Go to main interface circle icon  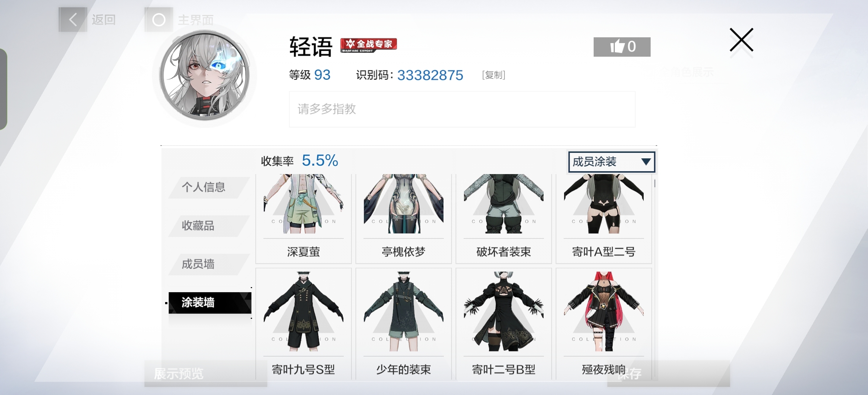click(x=159, y=19)
